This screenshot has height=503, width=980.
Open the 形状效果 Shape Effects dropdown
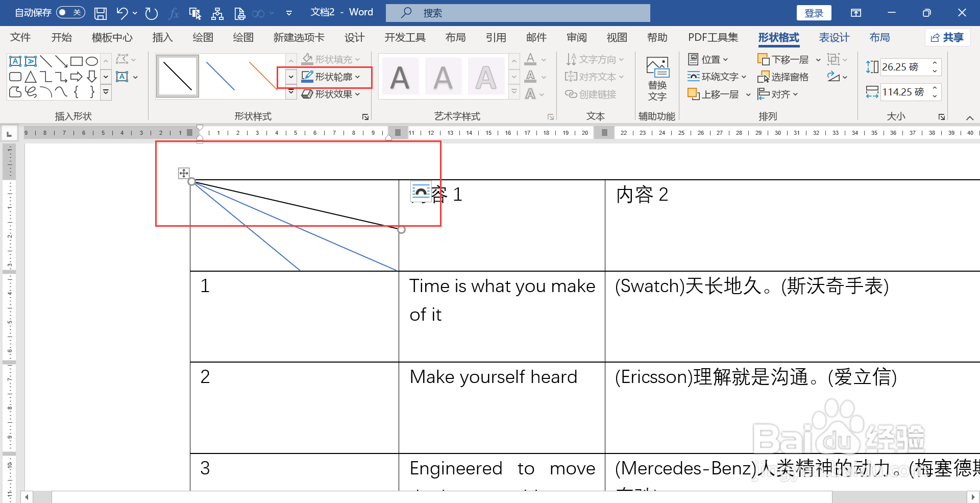pyautogui.click(x=331, y=94)
